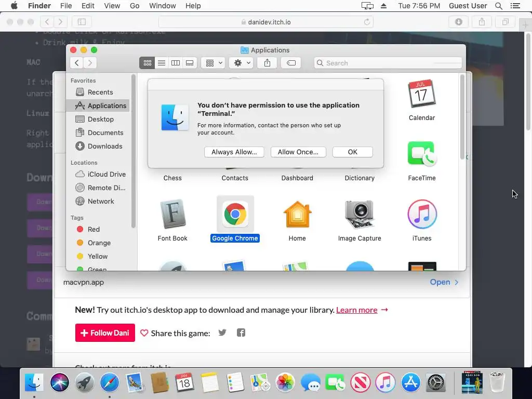Image resolution: width=532 pixels, height=399 pixels.
Task: Open the Image Capture app icon
Action: [360, 214]
